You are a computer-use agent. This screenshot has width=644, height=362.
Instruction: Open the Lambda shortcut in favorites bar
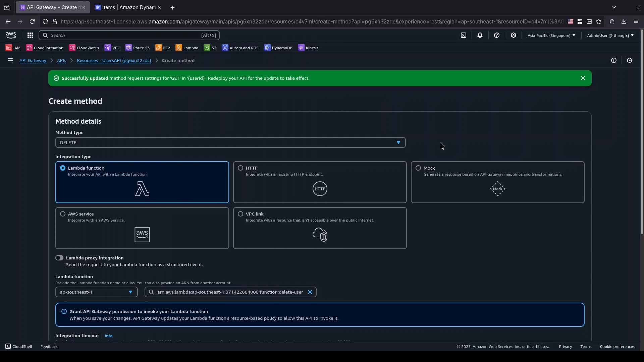[x=187, y=48]
